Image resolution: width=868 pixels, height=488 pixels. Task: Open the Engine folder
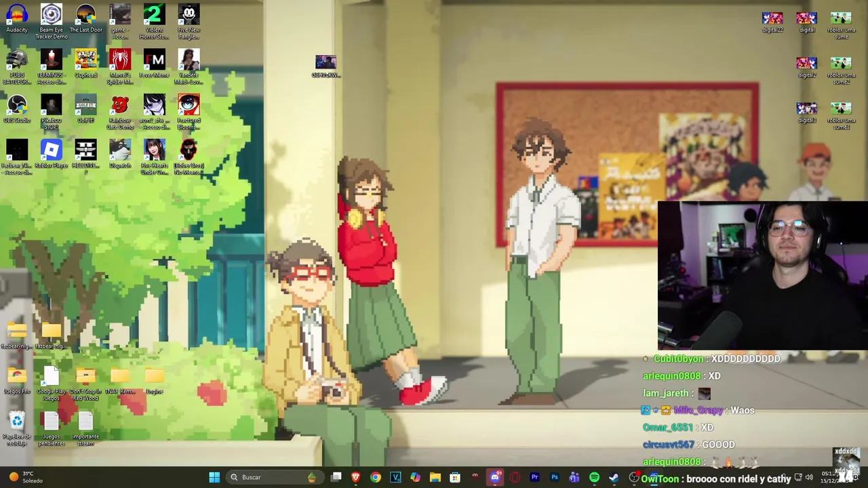154,381
